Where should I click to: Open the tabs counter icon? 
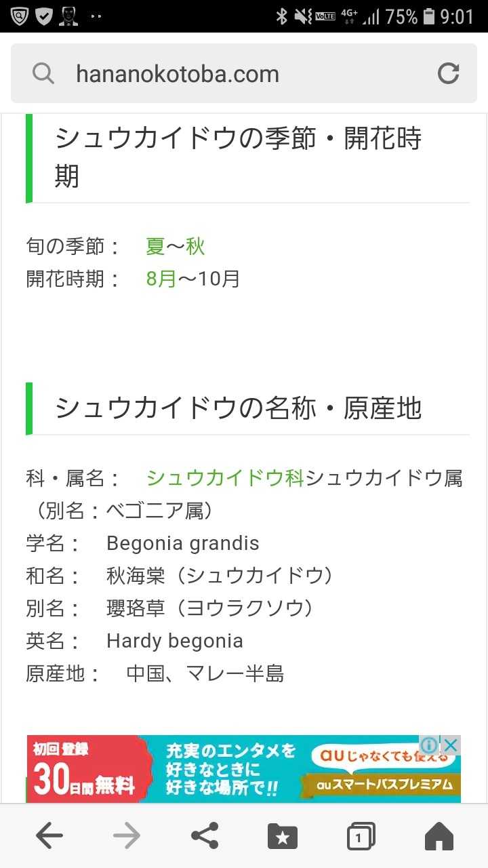coord(361,837)
